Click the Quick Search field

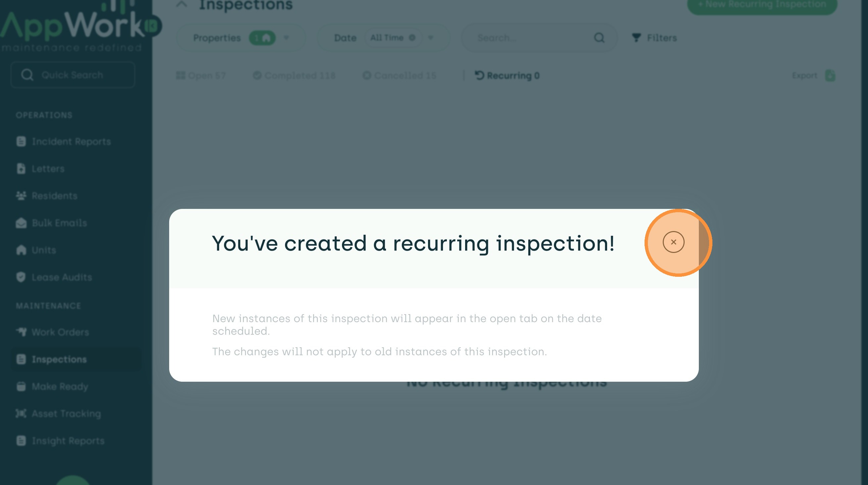(x=73, y=75)
